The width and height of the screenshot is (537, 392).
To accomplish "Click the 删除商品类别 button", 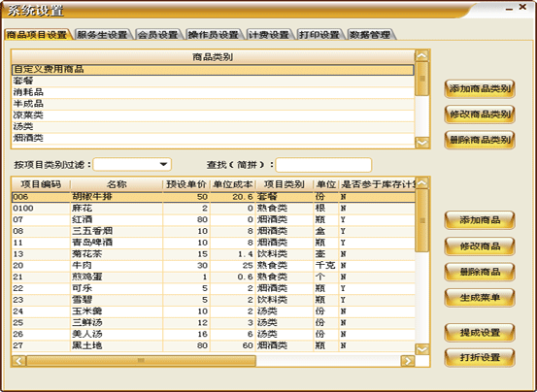I will [480, 140].
